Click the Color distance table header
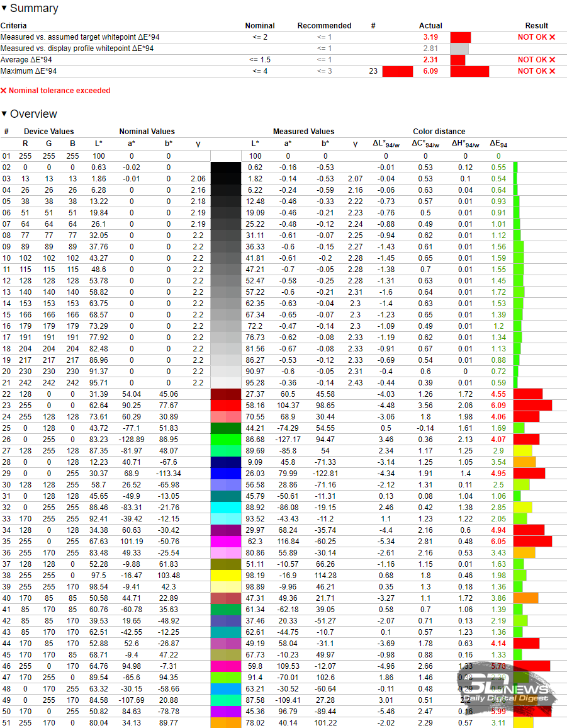Viewport: 567px width, 728px height. pos(439,132)
